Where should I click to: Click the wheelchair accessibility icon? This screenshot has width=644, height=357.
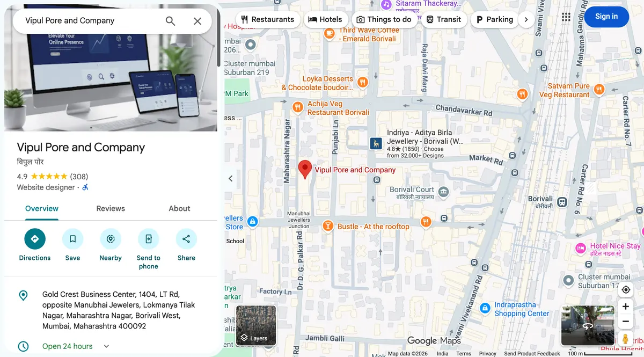pyautogui.click(x=85, y=187)
